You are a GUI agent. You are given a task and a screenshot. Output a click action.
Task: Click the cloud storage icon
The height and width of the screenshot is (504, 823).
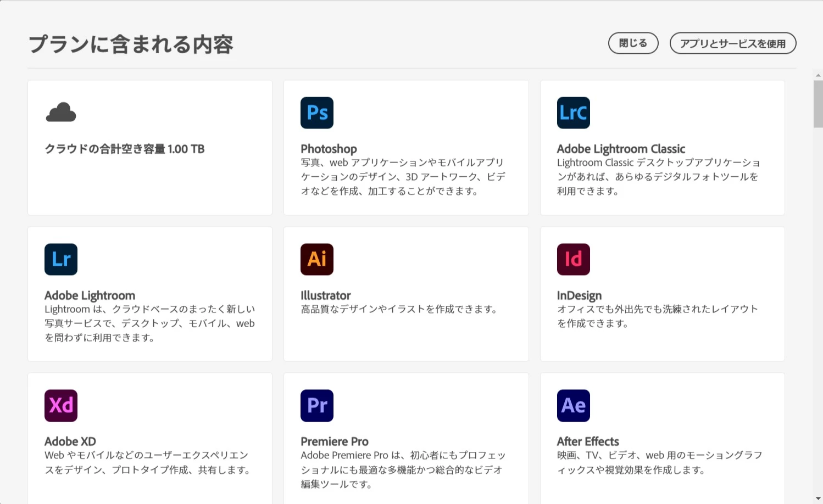tap(61, 112)
